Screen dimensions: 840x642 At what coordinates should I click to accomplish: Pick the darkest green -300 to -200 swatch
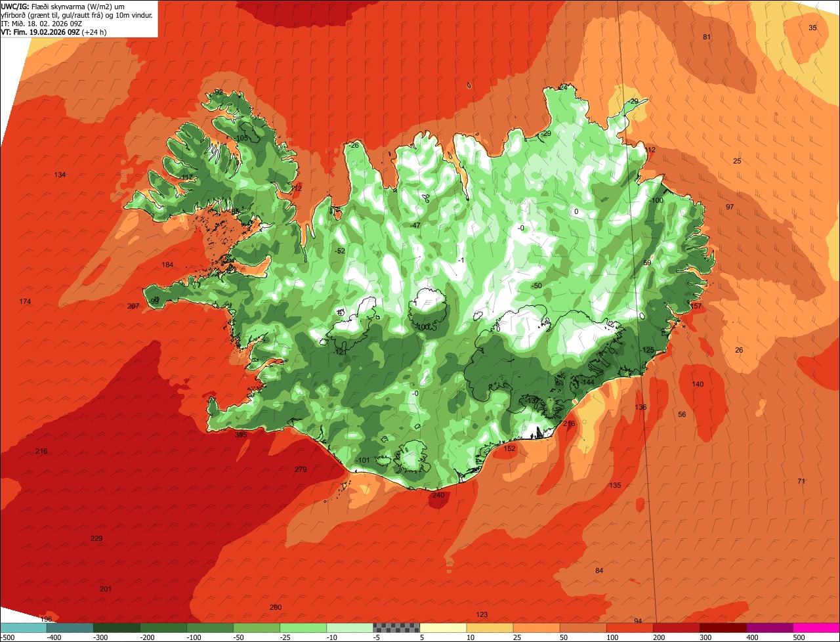coord(116,628)
